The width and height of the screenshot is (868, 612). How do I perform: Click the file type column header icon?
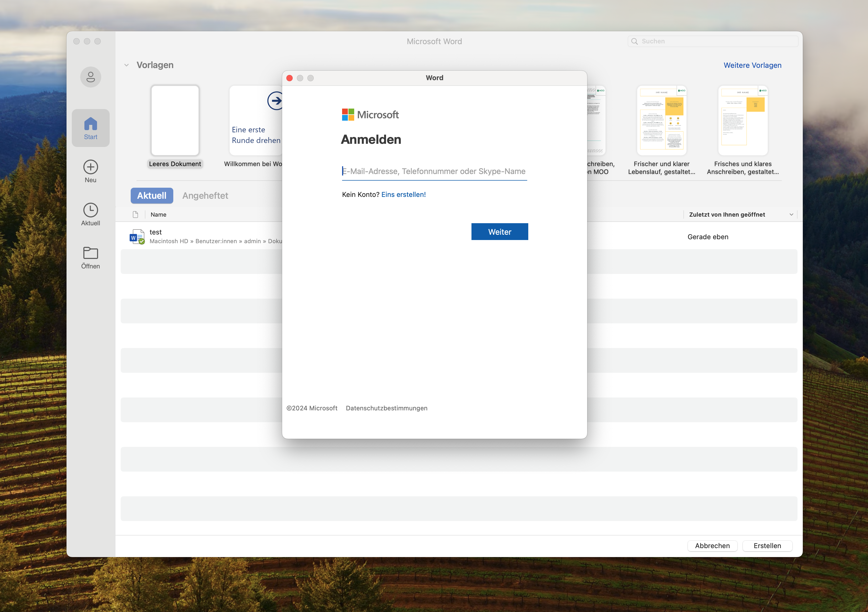[x=135, y=215]
